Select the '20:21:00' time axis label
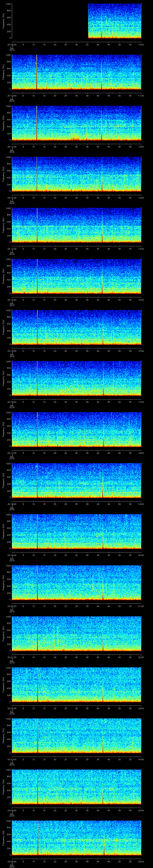The image size is (153, 868). click(12, 657)
